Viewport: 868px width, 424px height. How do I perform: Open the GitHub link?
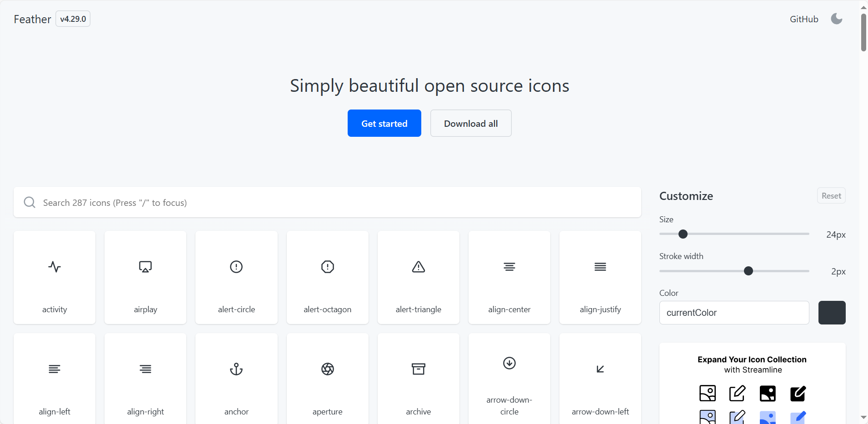coord(803,19)
